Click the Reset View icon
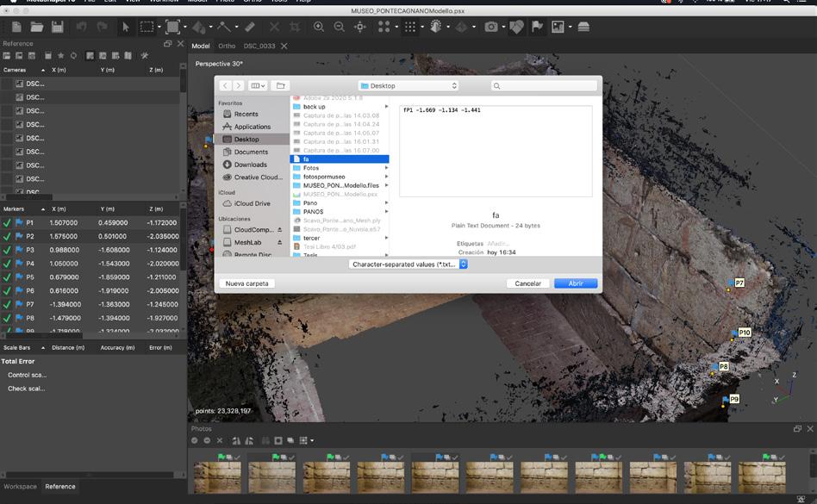This screenshot has width=817, height=504. [360, 27]
